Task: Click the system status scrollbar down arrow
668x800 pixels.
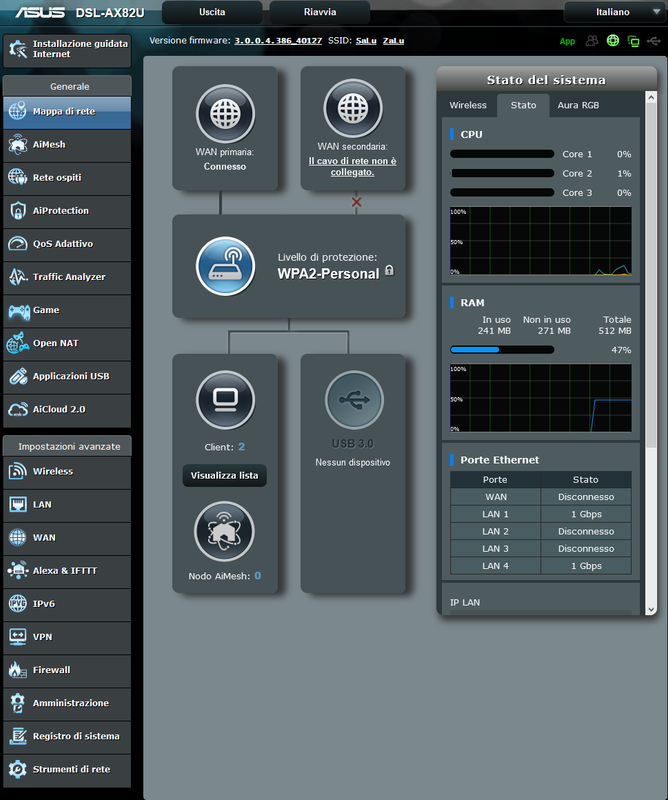Action: coord(651,609)
